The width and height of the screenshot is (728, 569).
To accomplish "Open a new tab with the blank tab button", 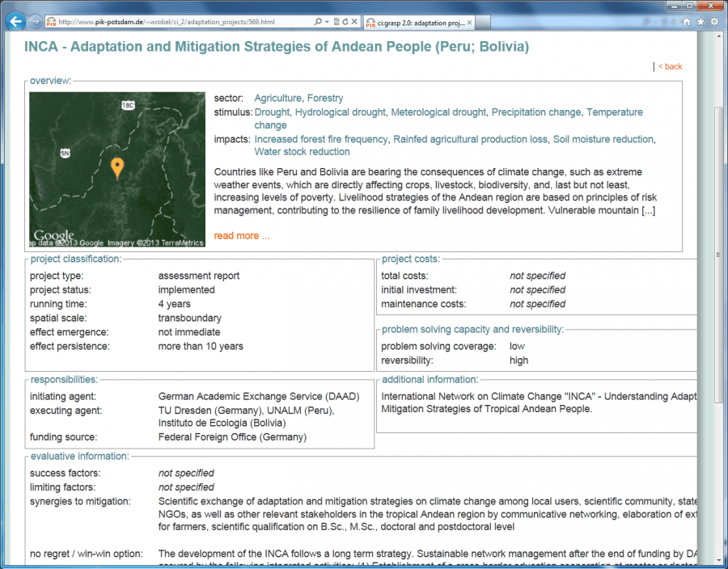I will pos(483,23).
